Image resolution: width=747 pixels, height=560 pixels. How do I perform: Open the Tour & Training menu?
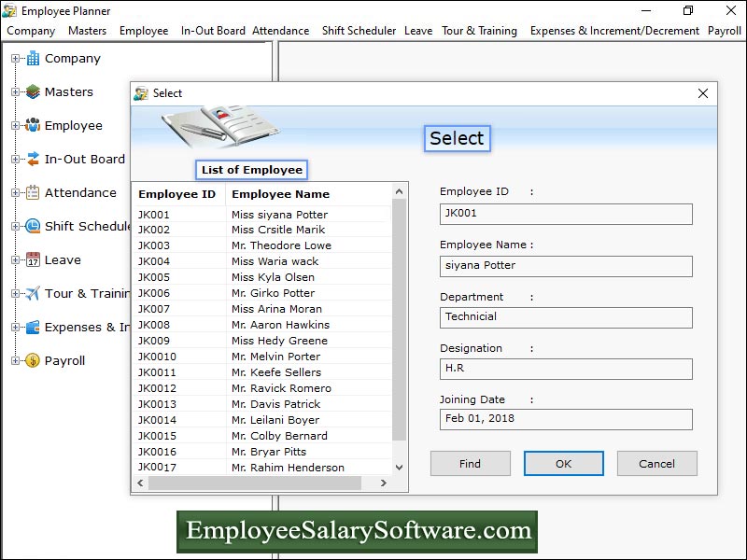tap(479, 31)
